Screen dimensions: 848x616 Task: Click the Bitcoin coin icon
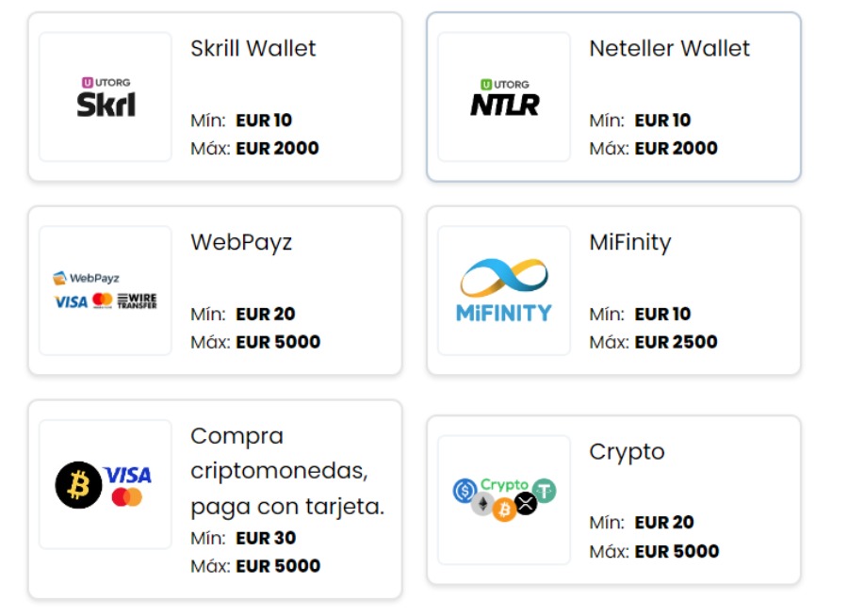point(78,485)
